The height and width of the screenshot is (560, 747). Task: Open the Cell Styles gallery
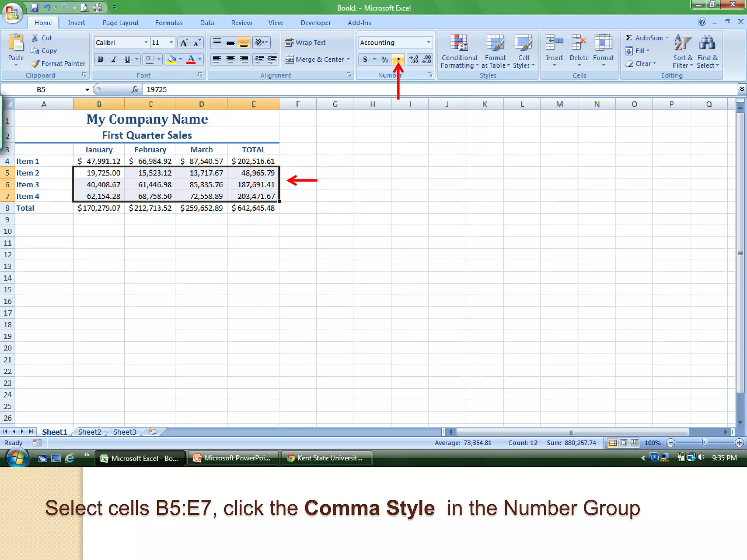524,51
